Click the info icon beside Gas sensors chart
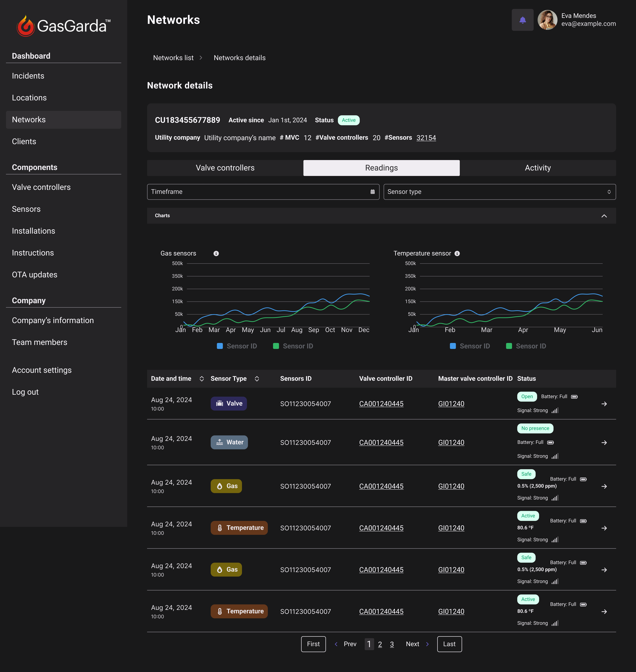This screenshot has width=636, height=672. pos(216,253)
